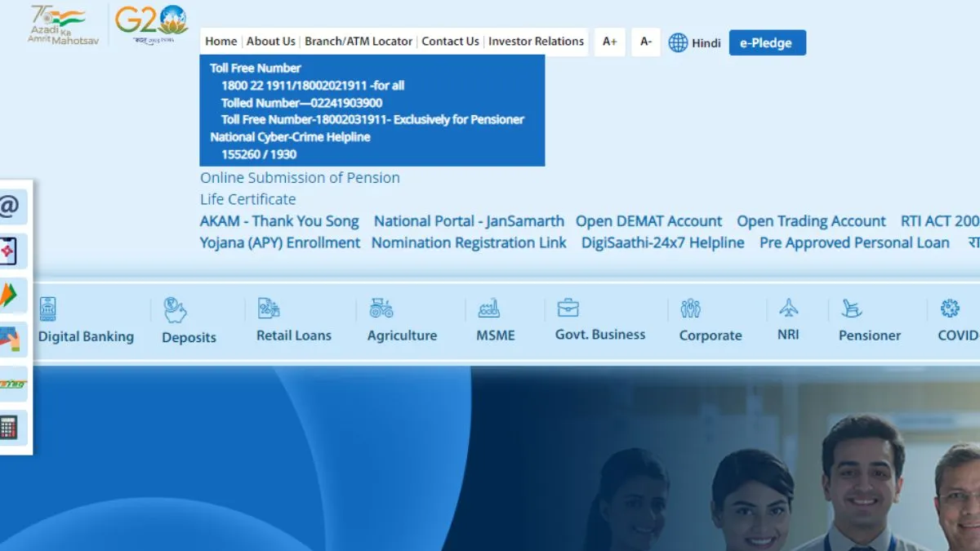
Task: Open the MSME menu
Action: coord(496,335)
